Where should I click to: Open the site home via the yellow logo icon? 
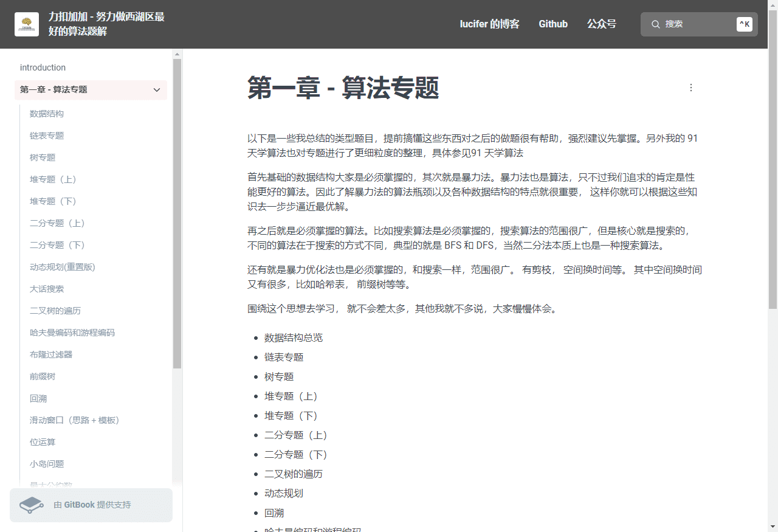[26, 24]
